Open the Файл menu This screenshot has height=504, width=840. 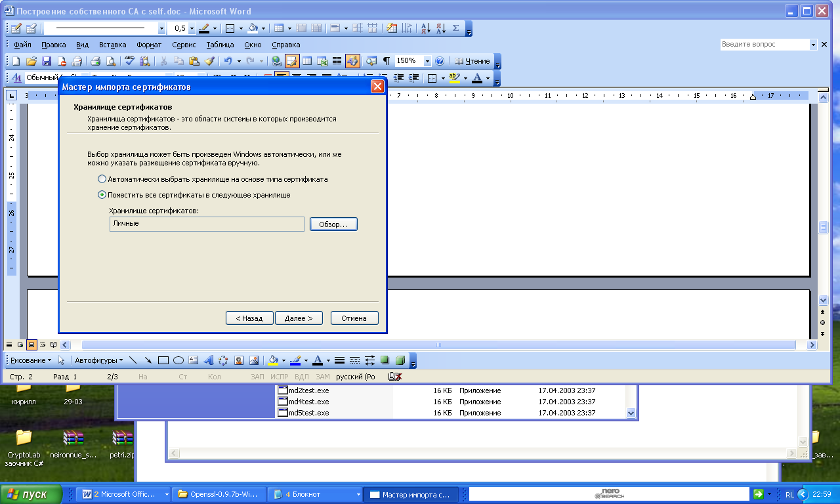click(22, 45)
